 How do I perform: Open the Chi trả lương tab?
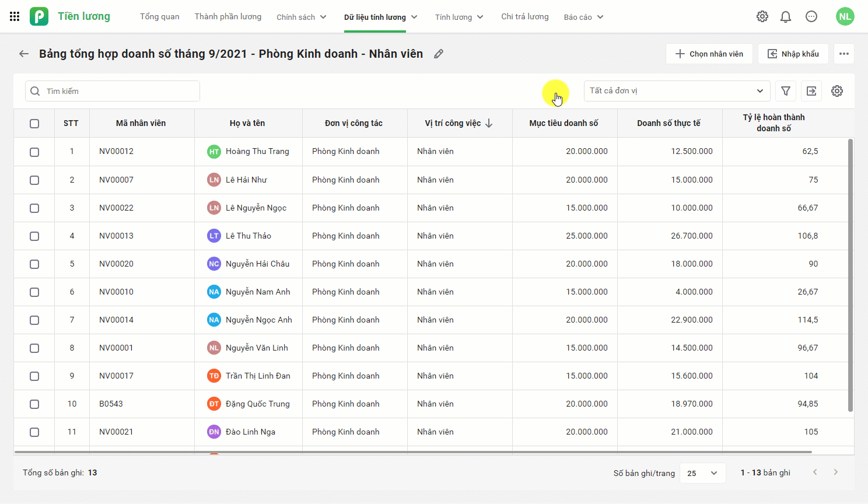[x=525, y=16]
